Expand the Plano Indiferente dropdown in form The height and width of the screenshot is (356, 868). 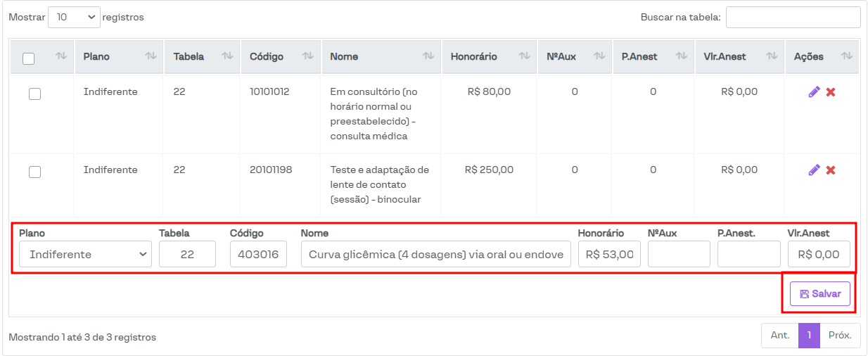coord(85,254)
